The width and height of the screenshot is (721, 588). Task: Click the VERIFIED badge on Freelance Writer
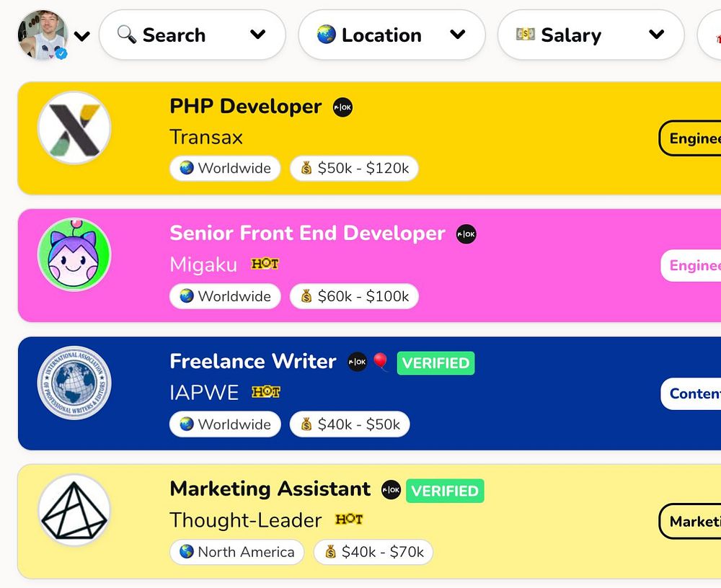pos(435,363)
